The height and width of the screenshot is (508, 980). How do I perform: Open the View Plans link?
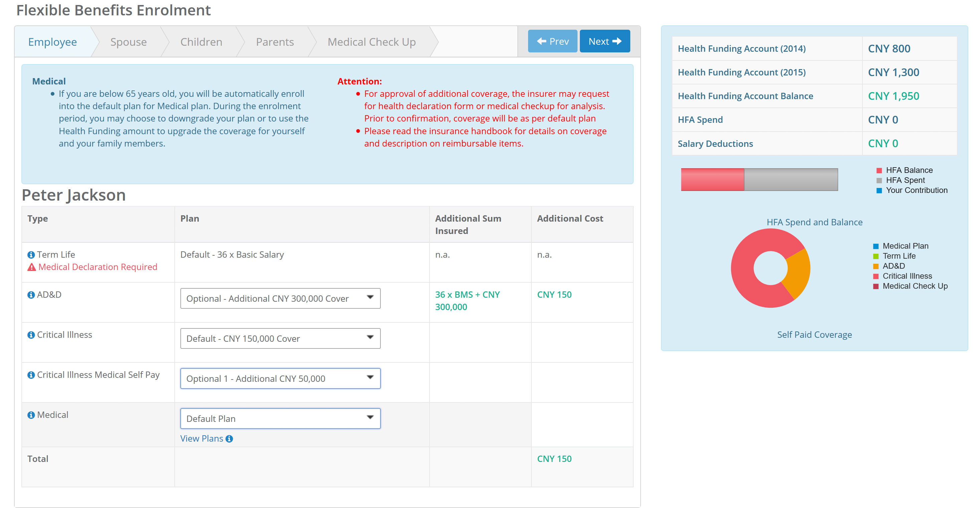202,439
